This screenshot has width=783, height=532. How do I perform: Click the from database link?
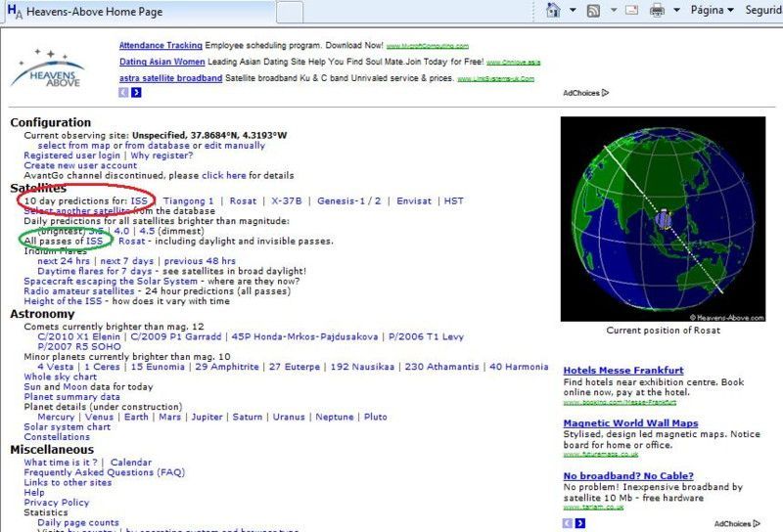[158, 146]
